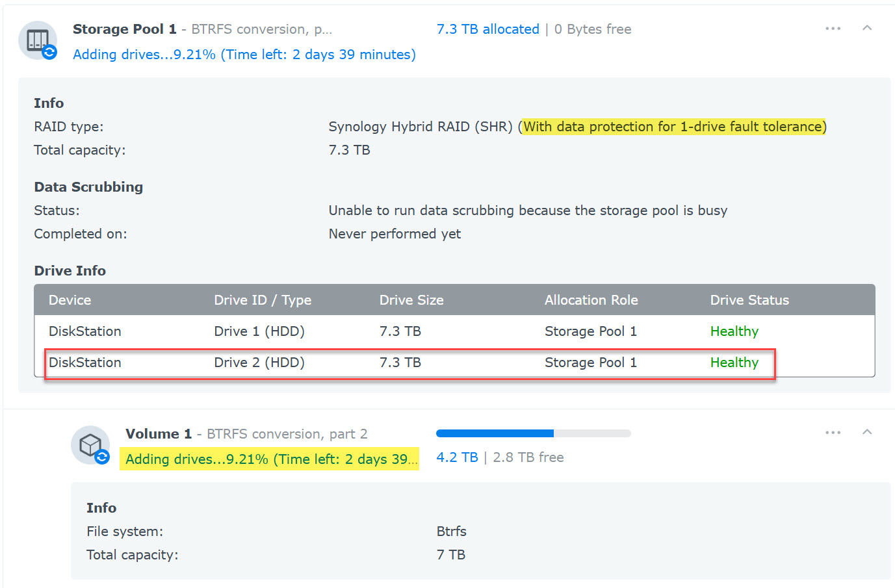Click 'Never performed yet' text
Image resolution: width=895 pixels, height=588 pixels.
click(395, 234)
